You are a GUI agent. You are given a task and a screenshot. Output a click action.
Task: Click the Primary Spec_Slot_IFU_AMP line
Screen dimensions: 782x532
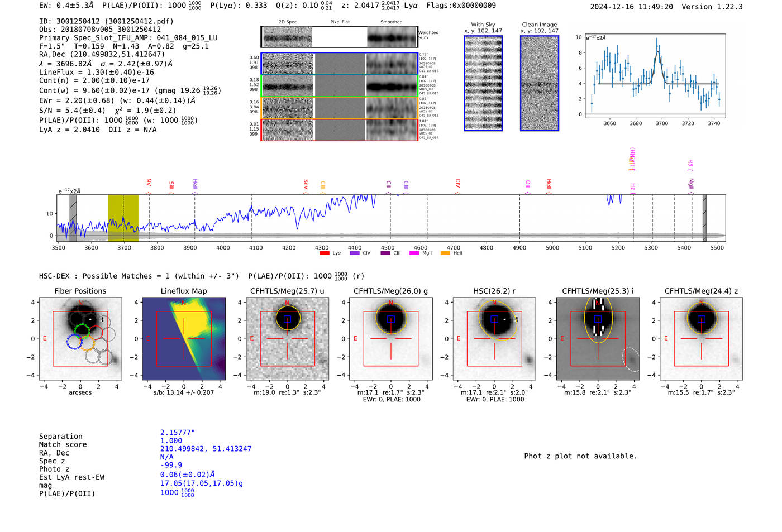[128, 38]
